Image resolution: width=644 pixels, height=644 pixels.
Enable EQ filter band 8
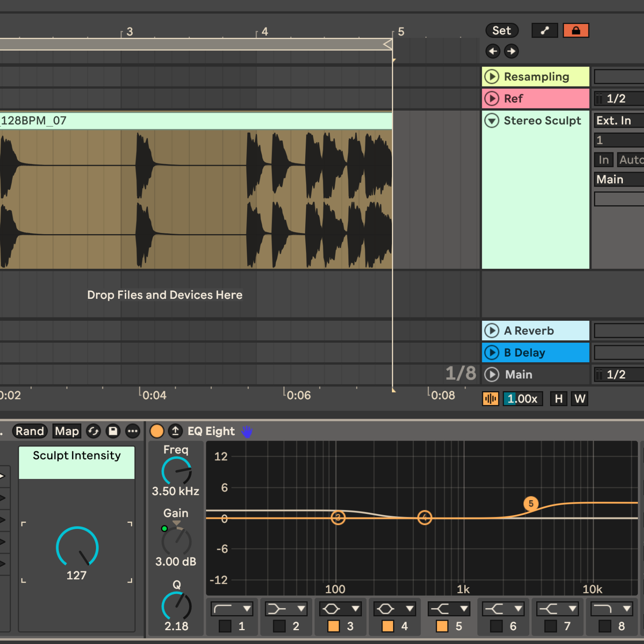pos(605,626)
